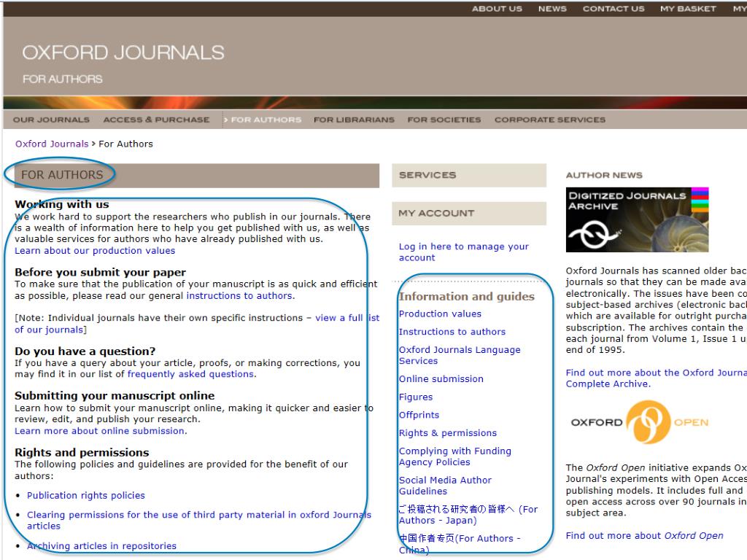This screenshot has width=747, height=560.
Task: Select the For Authors navigation tab
Action: click(x=266, y=120)
